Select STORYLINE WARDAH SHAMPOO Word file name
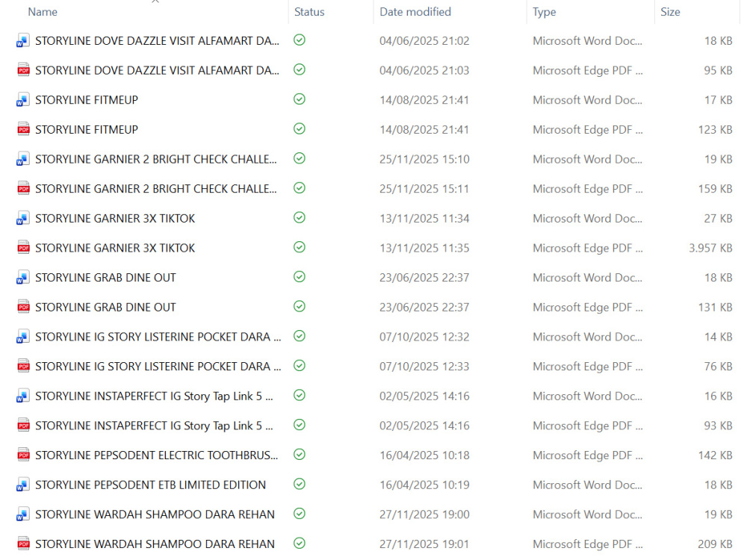Screen dimensions: 747x560 click(x=155, y=514)
